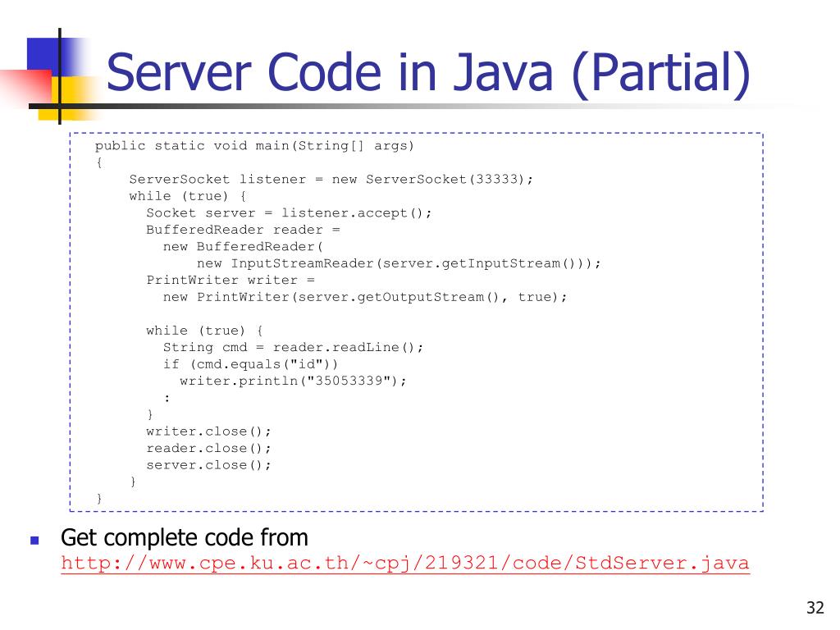Click the line with 'new ServerSocket(33333);'
The width and height of the screenshot is (840, 630).
pyautogui.click(x=331, y=180)
